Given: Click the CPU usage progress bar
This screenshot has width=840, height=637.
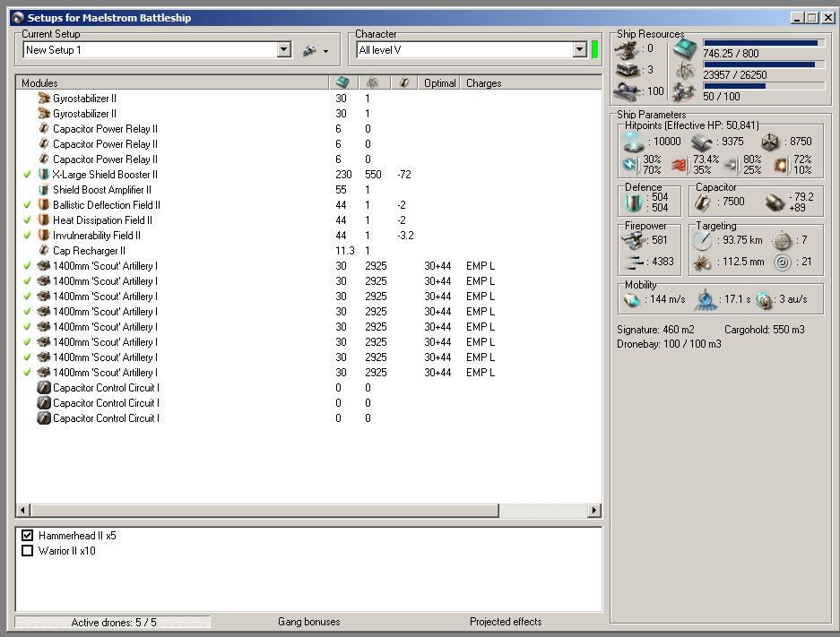Looking at the screenshot, I should 764,43.
